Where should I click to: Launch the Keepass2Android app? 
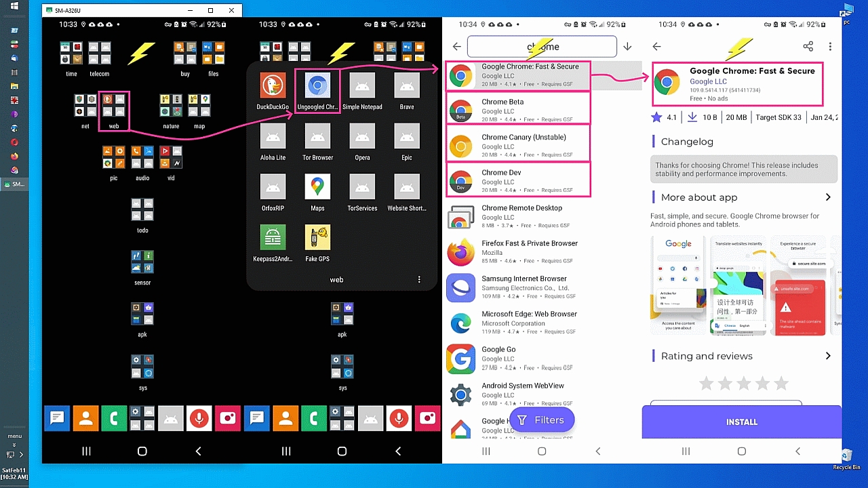pyautogui.click(x=273, y=243)
